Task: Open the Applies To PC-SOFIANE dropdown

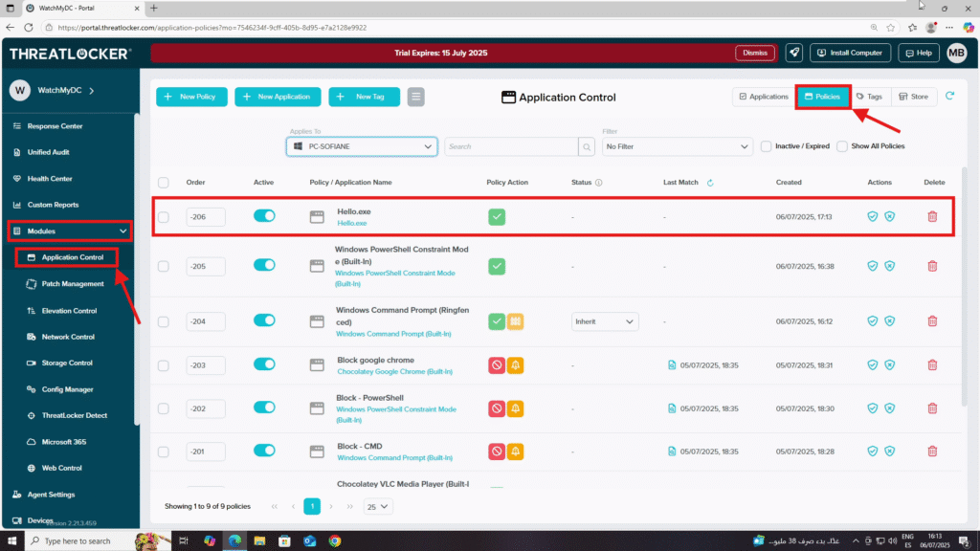Action: [x=362, y=146]
